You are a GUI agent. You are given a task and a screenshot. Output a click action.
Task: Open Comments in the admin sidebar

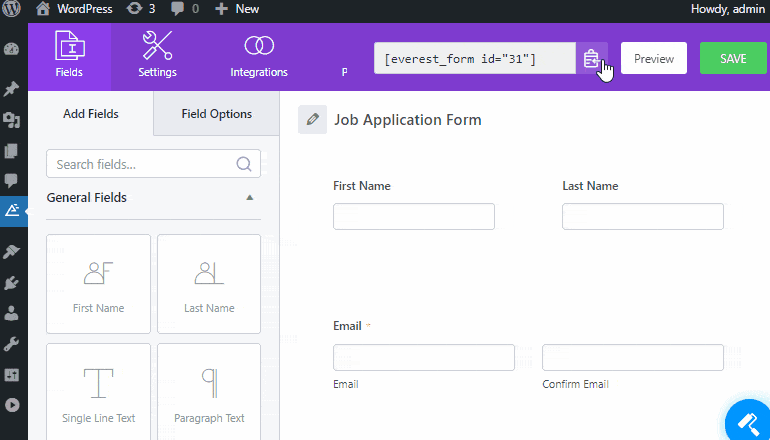pyautogui.click(x=11, y=181)
